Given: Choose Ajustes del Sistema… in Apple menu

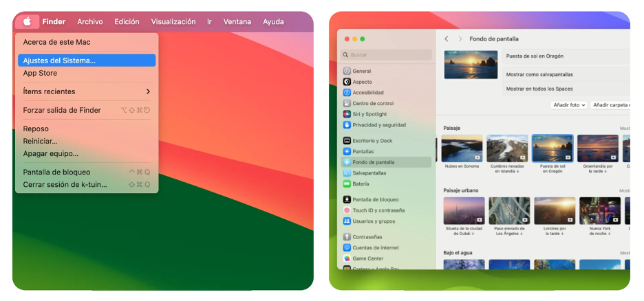Looking at the screenshot, I should point(87,60).
